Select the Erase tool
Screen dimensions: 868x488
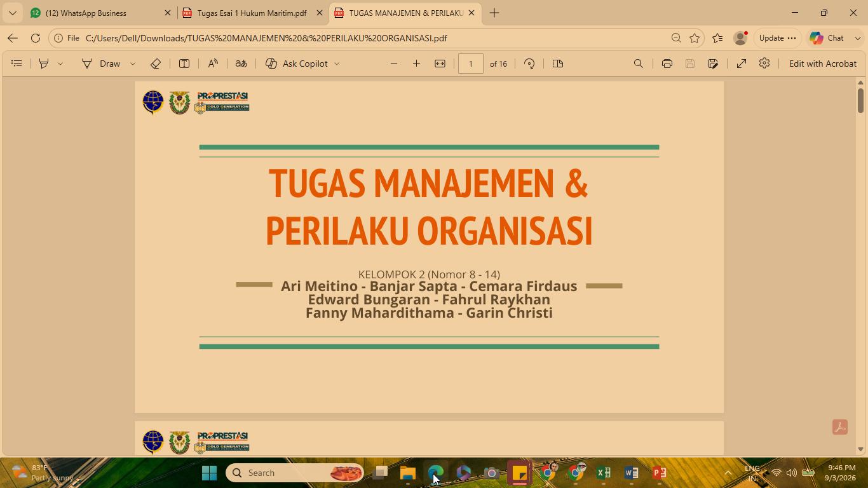coord(156,64)
